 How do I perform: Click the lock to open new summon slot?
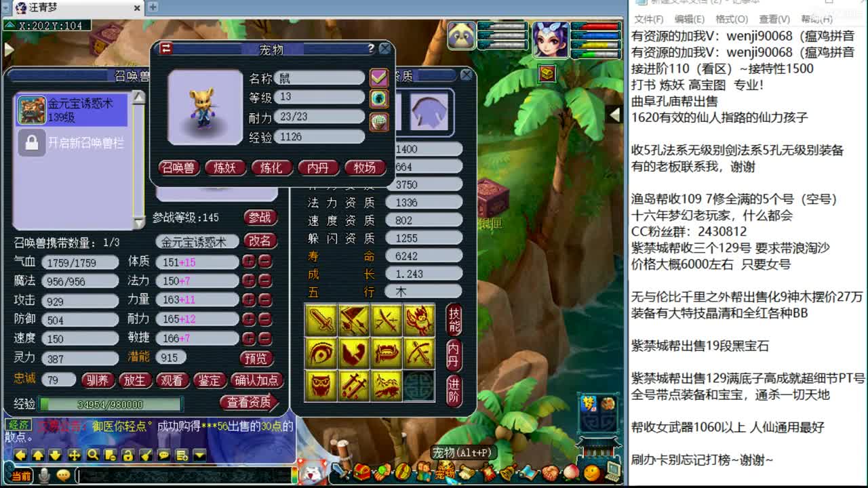click(31, 143)
